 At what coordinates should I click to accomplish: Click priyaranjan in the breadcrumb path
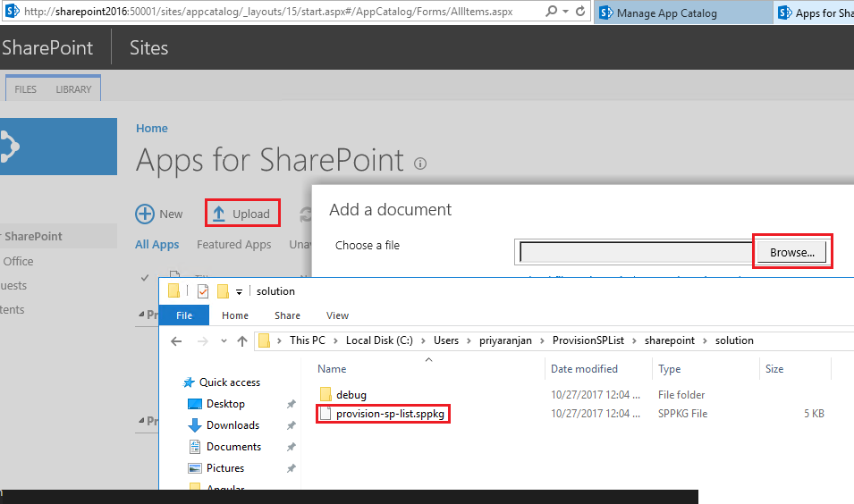[x=505, y=340]
